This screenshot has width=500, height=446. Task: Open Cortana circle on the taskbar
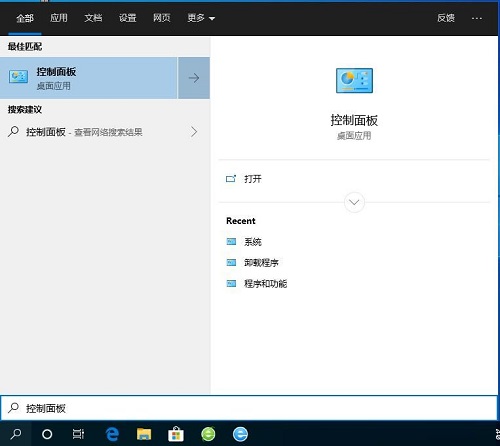click(x=47, y=434)
